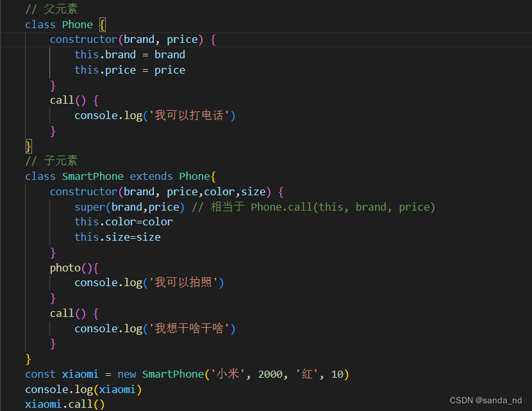
Task: Click console.log('我想干啥干啥') line
Action: pyautogui.click(x=154, y=328)
